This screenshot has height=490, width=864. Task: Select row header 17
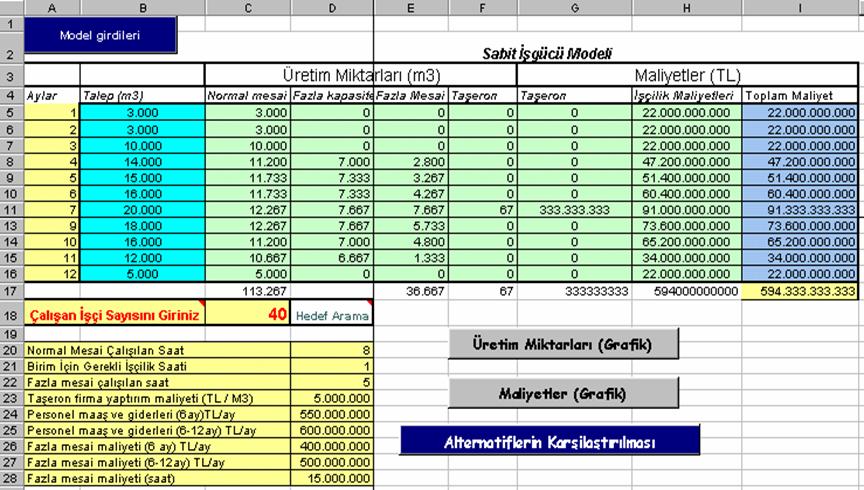click(x=11, y=291)
